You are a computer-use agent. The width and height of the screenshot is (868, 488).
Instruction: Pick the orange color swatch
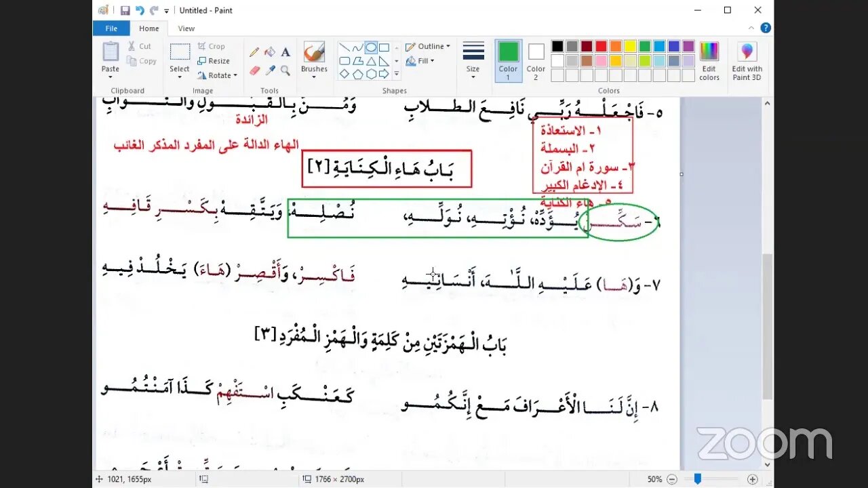(x=615, y=46)
